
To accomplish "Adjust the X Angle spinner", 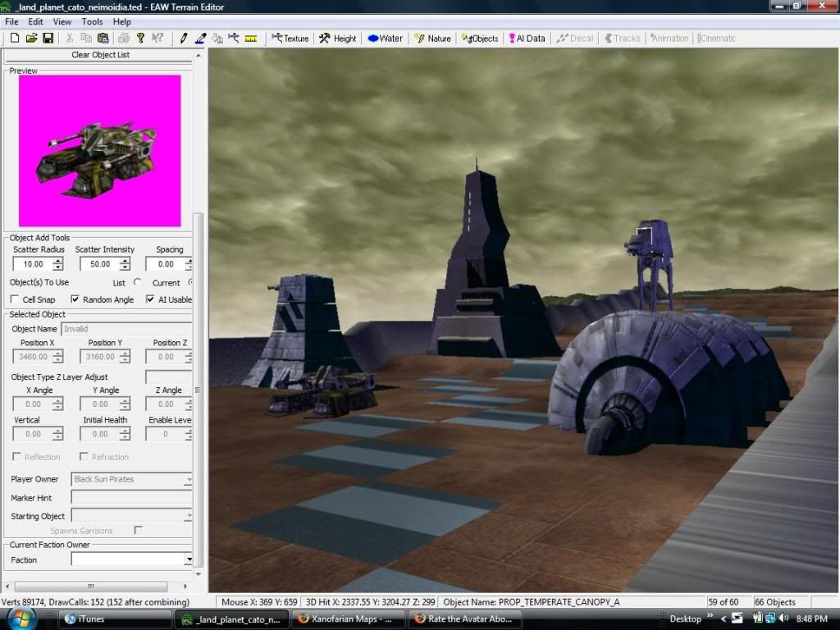I will click(58, 404).
